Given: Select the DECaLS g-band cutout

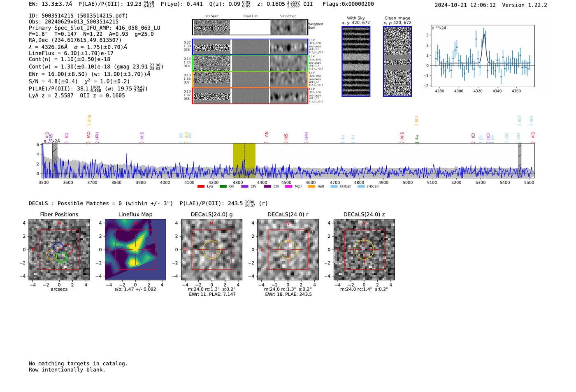Looking at the screenshot, I should tap(211, 250).
